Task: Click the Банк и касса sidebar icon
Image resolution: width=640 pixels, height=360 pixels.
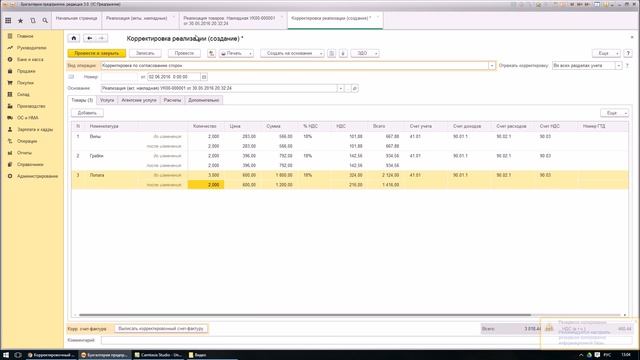Action: pyautogui.click(x=10, y=59)
